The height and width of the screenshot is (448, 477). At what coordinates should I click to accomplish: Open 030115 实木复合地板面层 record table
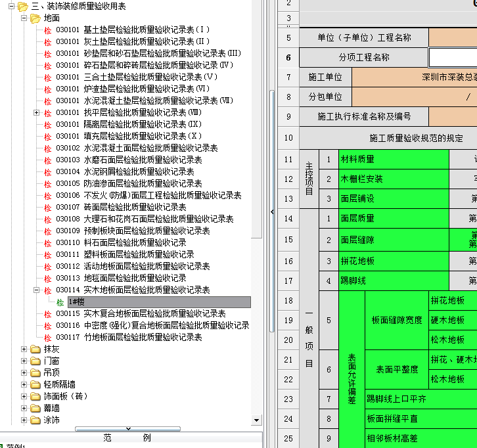tap(155, 314)
